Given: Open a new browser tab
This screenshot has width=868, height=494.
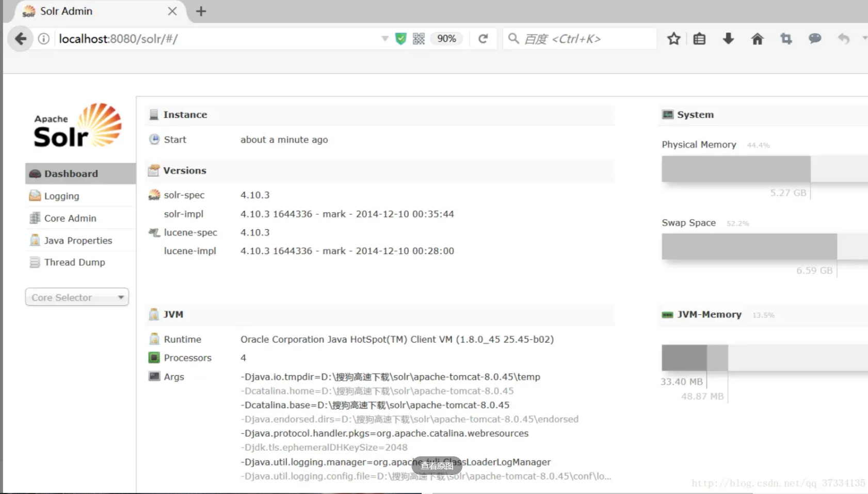Looking at the screenshot, I should (201, 11).
